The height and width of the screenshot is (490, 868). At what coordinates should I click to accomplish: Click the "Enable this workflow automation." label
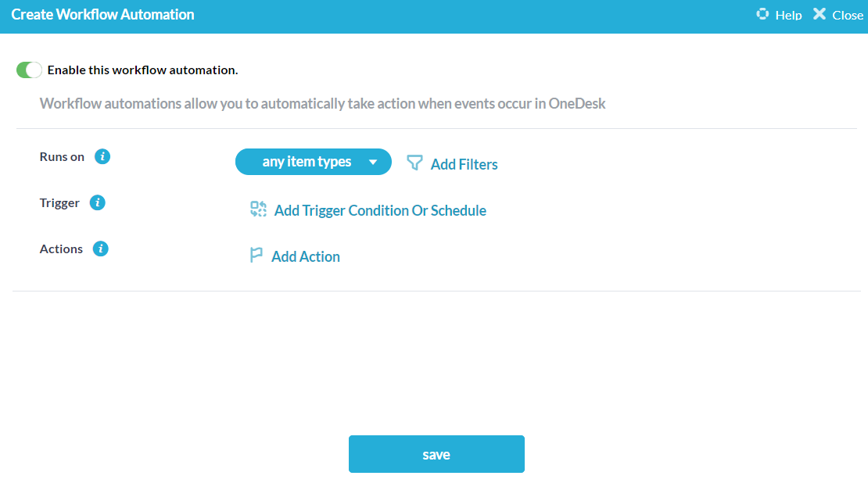142,70
